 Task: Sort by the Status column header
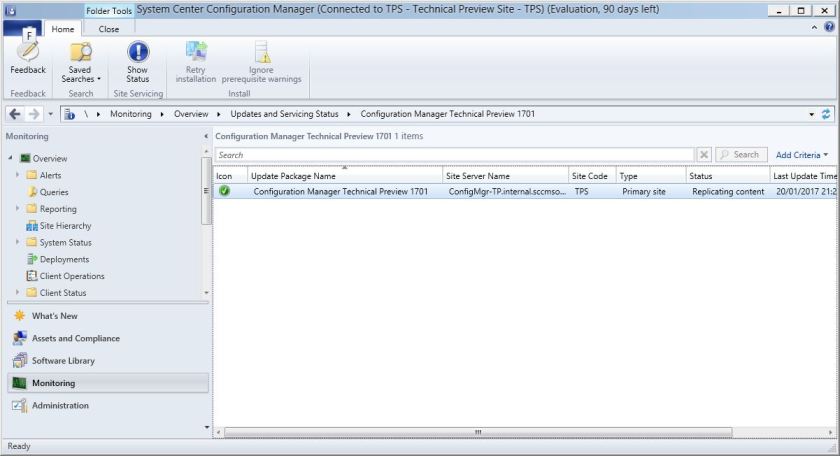[728, 176]
